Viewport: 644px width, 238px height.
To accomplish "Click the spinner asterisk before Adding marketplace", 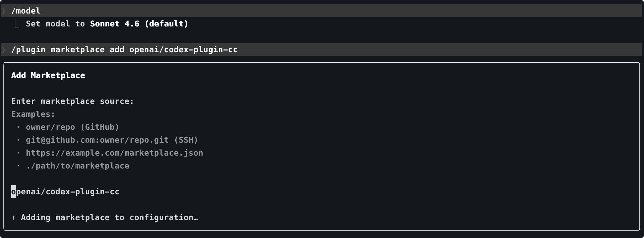I will pyautogui.click(x=14, y=218).
